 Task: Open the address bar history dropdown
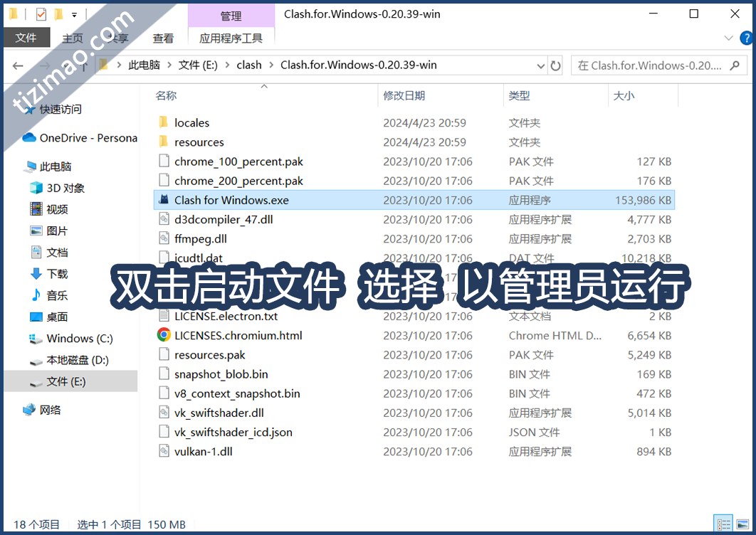coord(541,65)
